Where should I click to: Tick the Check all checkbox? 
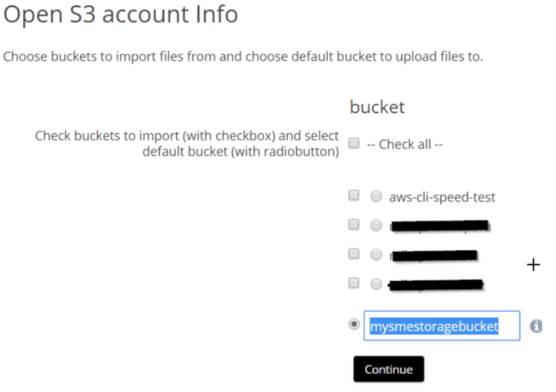click(x=354, y=143)
